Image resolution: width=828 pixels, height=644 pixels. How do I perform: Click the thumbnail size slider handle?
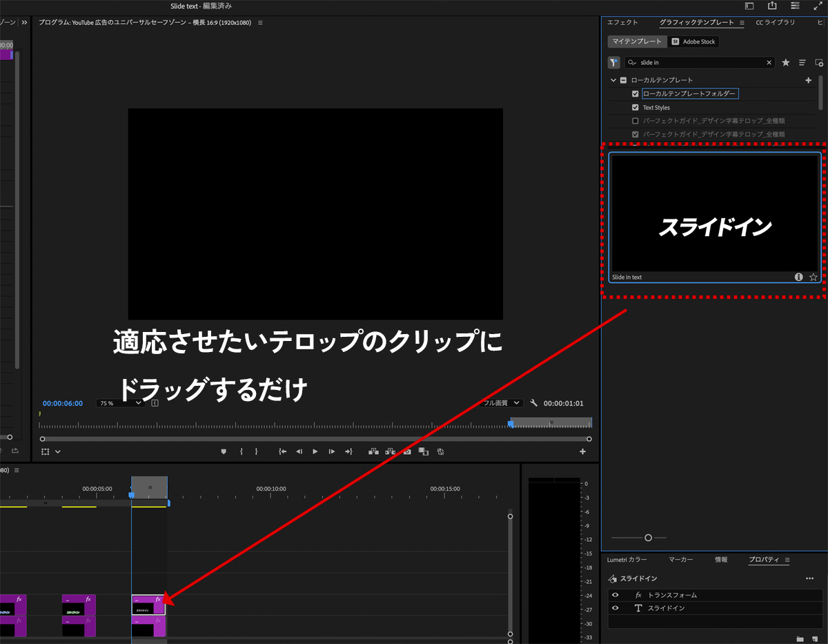[x=648, y=538]
